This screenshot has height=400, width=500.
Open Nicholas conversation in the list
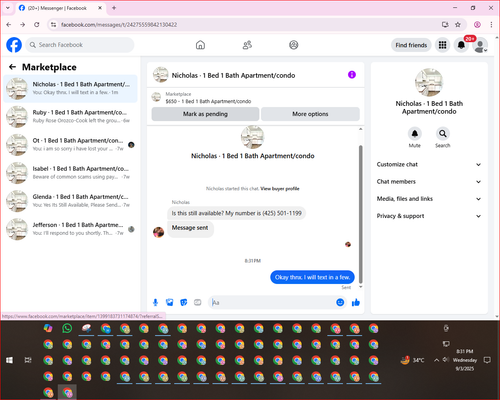pyautogui.click(x=70, y=88)
